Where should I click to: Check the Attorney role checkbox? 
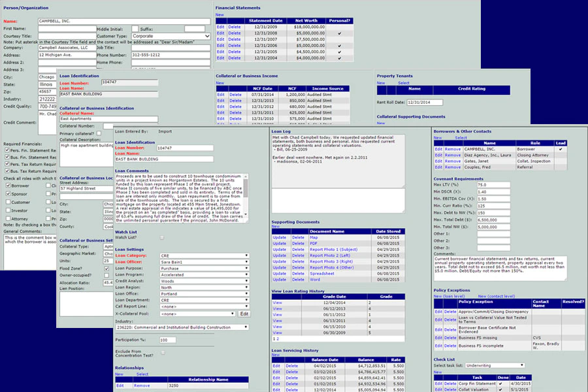8,219
